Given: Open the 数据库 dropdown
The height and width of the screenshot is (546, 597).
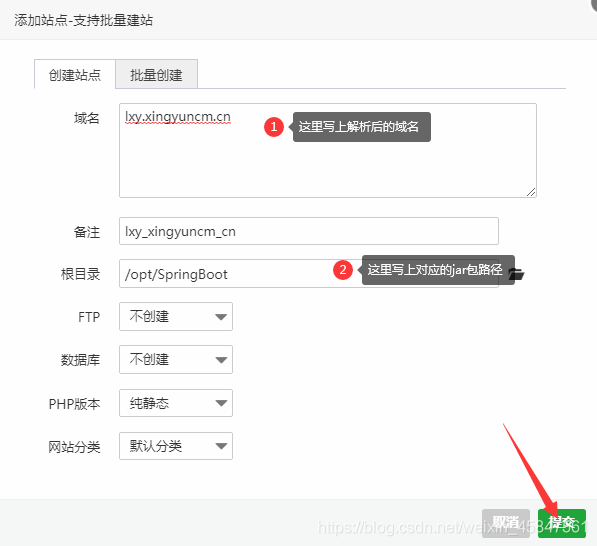Looking at the screenshot, I should pyautogui.click(x=176, y=359).
